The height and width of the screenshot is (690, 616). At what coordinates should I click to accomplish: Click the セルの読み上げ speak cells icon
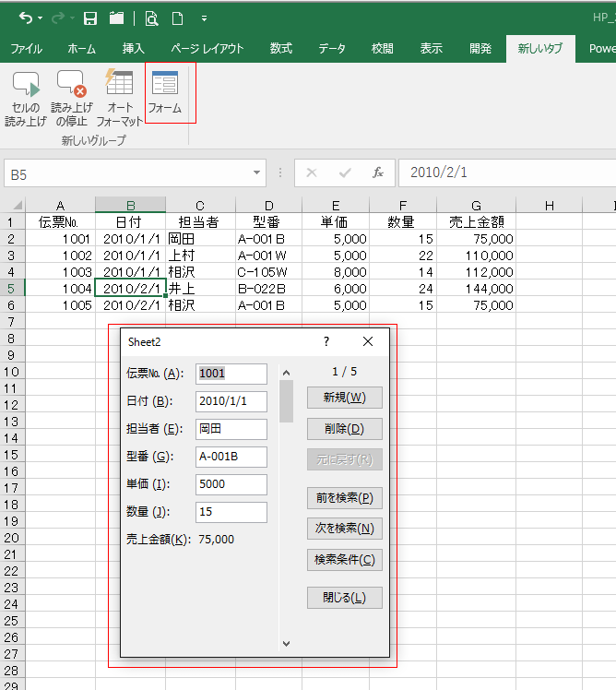[26, 98]
